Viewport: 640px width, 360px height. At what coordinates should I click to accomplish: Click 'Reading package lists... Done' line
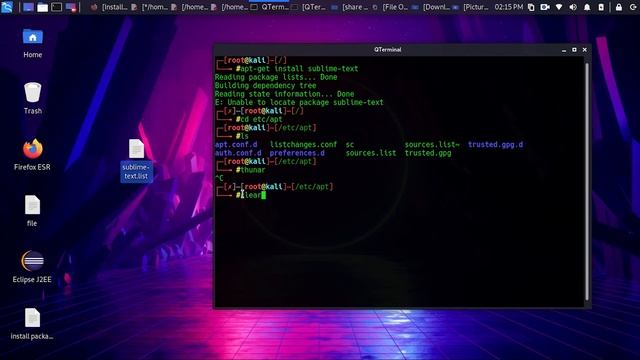tap(276, 77)
